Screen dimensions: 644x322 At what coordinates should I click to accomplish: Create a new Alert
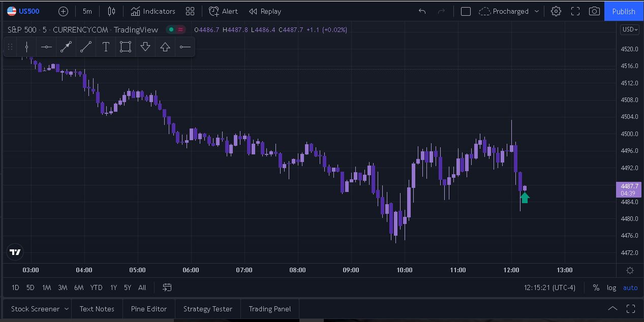pos(223,11)
